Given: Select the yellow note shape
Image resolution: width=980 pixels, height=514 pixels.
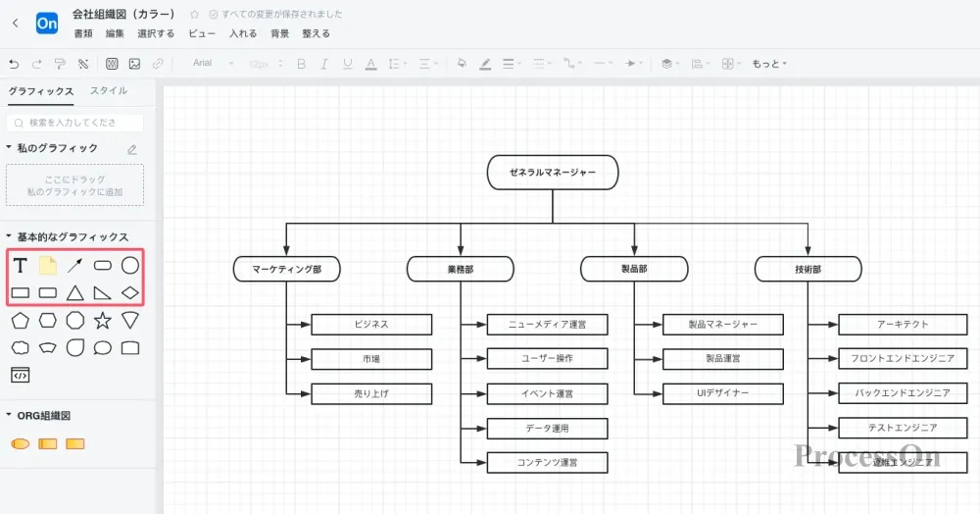Looking at the screenshot, I should tap(47, 266).
